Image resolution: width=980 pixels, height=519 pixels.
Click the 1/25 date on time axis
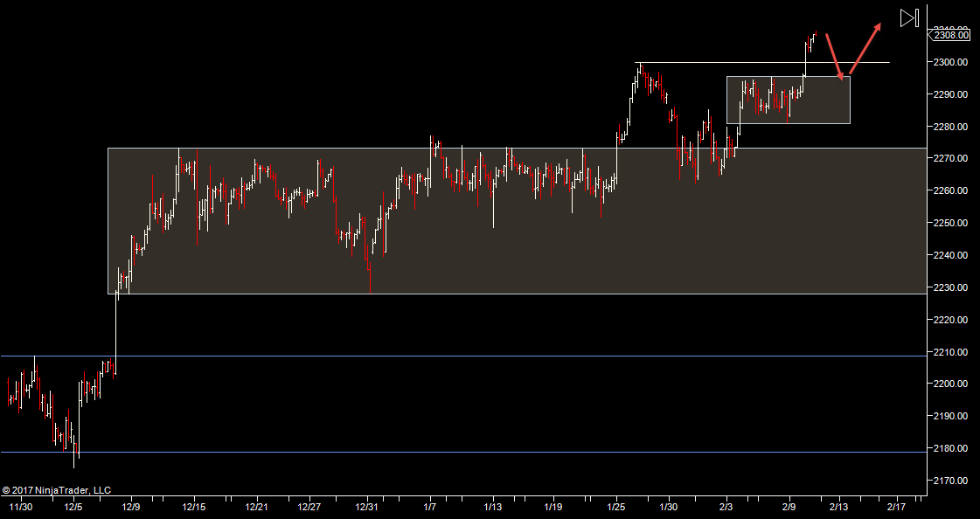(x=615, y=507)
